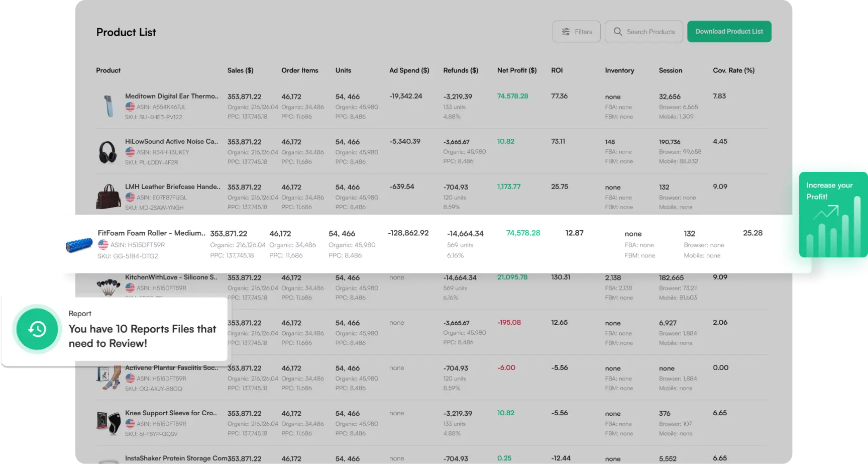The width and height of the screenshot is (868, 464).
Task: Open the Filters button
Action: click(576, 32)
